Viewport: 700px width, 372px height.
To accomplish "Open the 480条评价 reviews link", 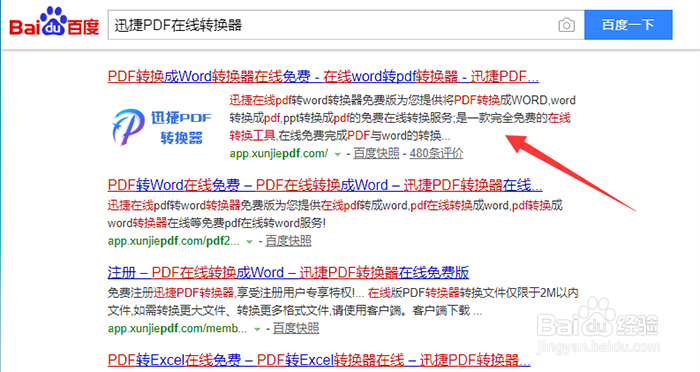I will [436, 154].
